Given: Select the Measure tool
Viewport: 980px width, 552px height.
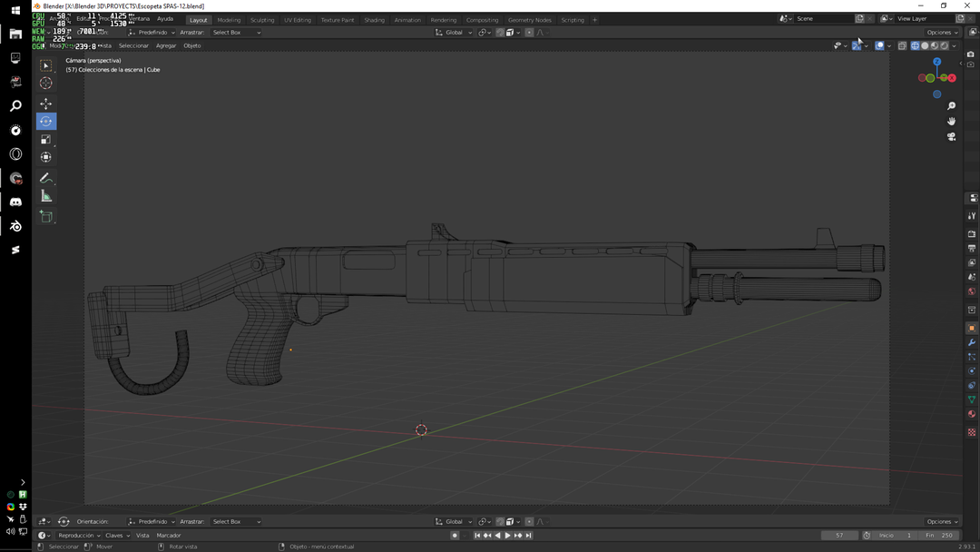Looking at the screenshot, I should [45, 194].
